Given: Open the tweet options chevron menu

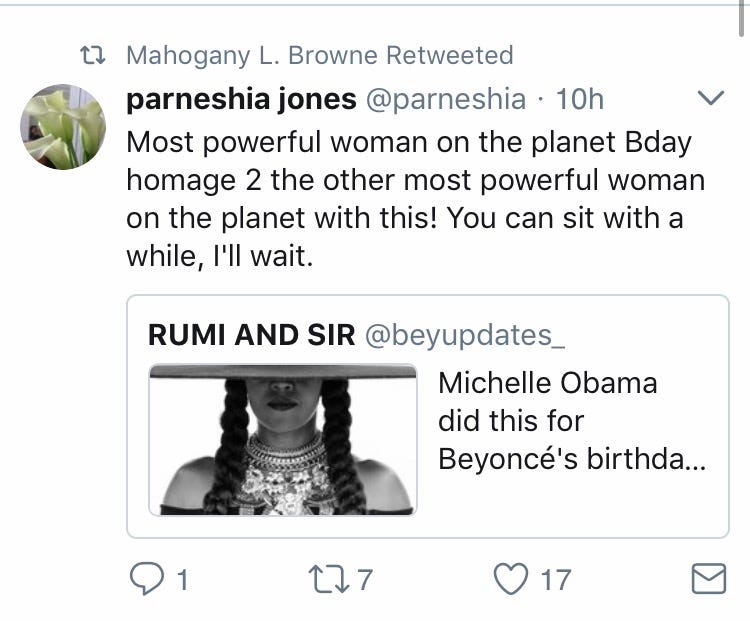Looking at the screenshot, I should click(x=709, y=98).
